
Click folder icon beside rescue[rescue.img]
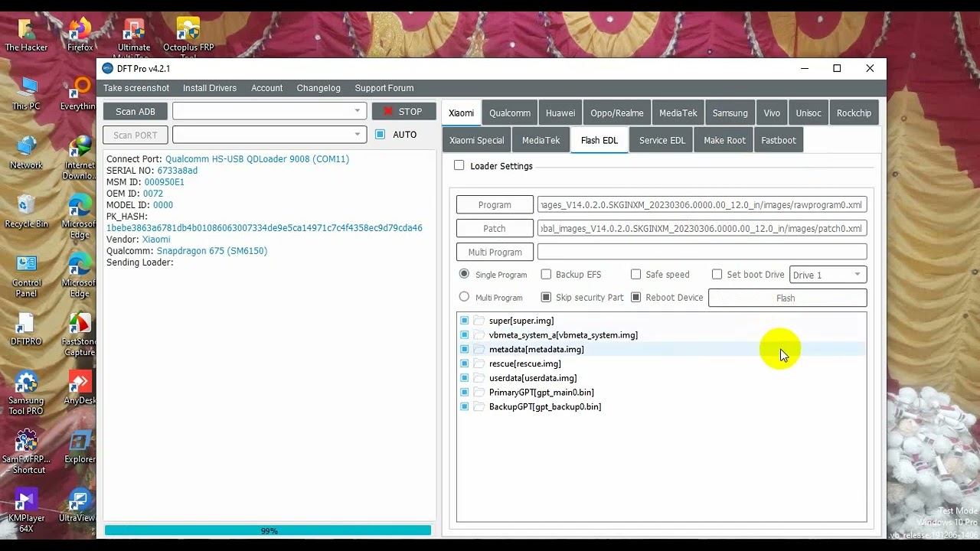click(x=479, y=364)
